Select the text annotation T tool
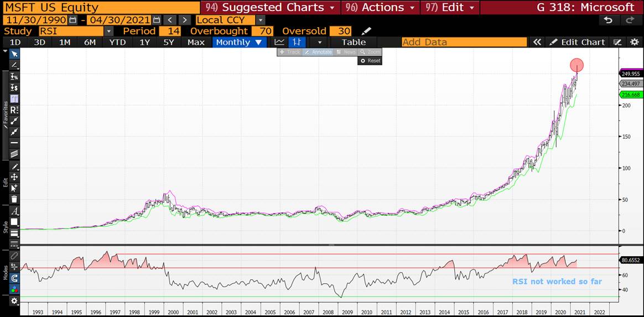The height and width of the screenshot is (317, 644). coord(14,98)
